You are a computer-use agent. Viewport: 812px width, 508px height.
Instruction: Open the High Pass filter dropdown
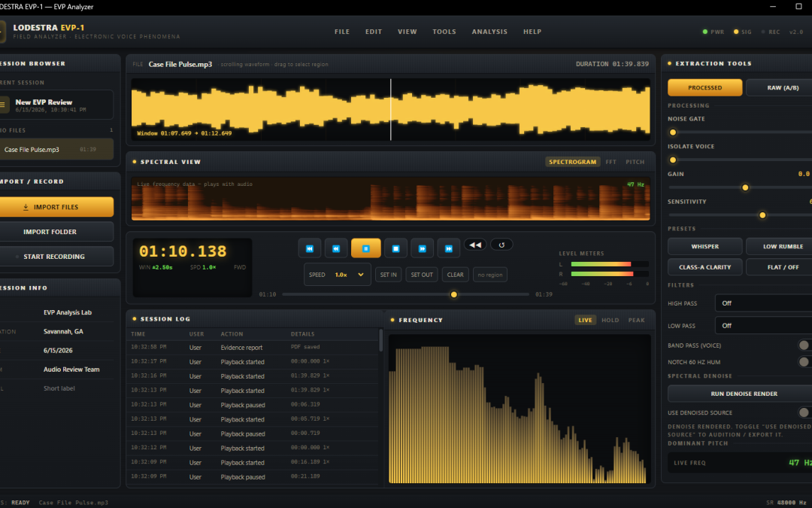[x=763, y=303]
